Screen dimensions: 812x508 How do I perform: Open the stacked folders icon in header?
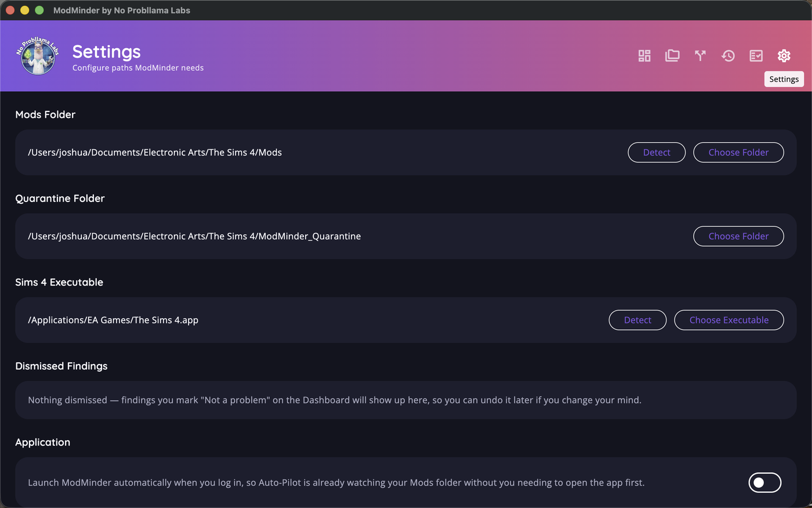click(672, 56)
